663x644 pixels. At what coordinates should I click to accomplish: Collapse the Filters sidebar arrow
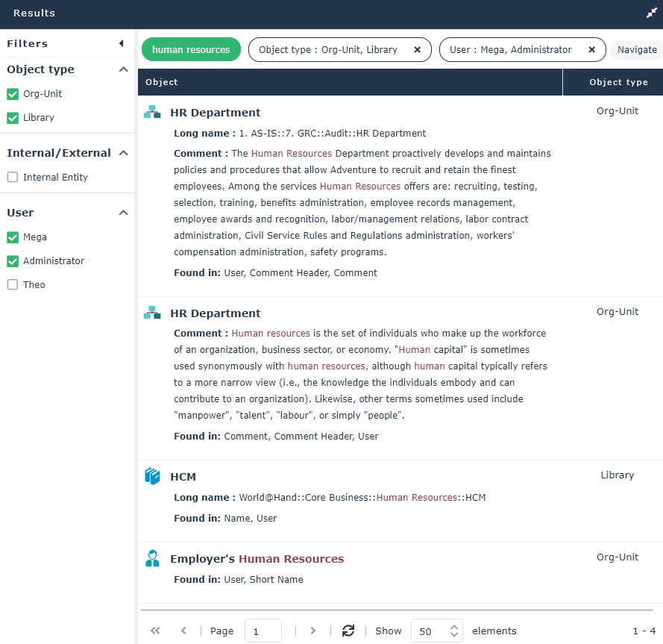[121, 43]
